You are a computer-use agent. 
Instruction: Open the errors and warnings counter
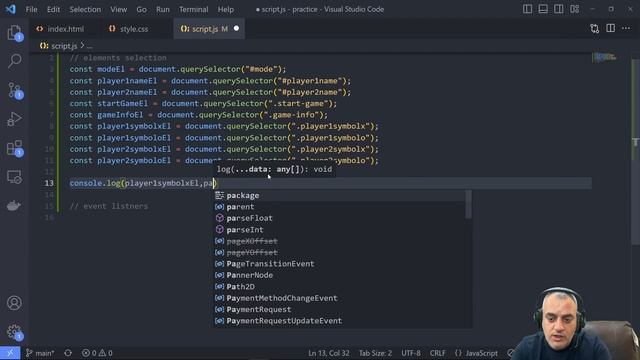coord(97,353)
